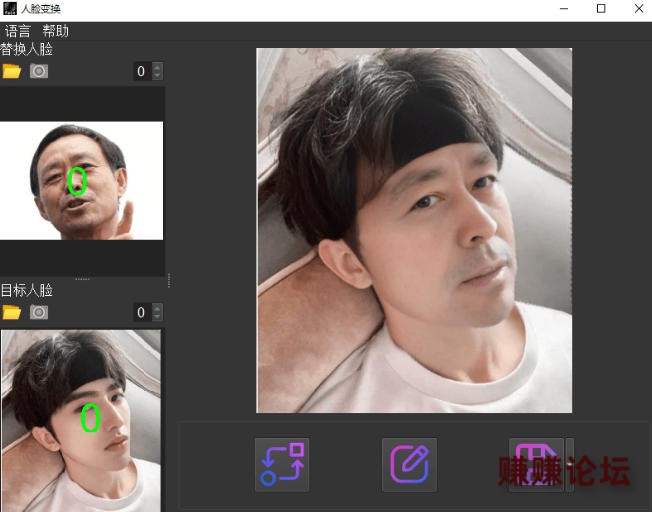652x512 pixels.
Task: Decrease the 替换人脸 face index spinner
Action: pos(157,75)
